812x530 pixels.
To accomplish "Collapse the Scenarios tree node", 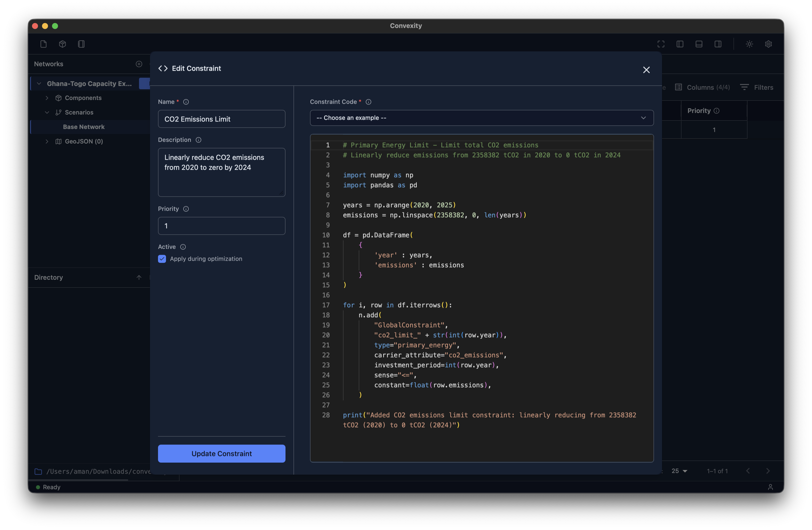I will (x=47, y=112).
